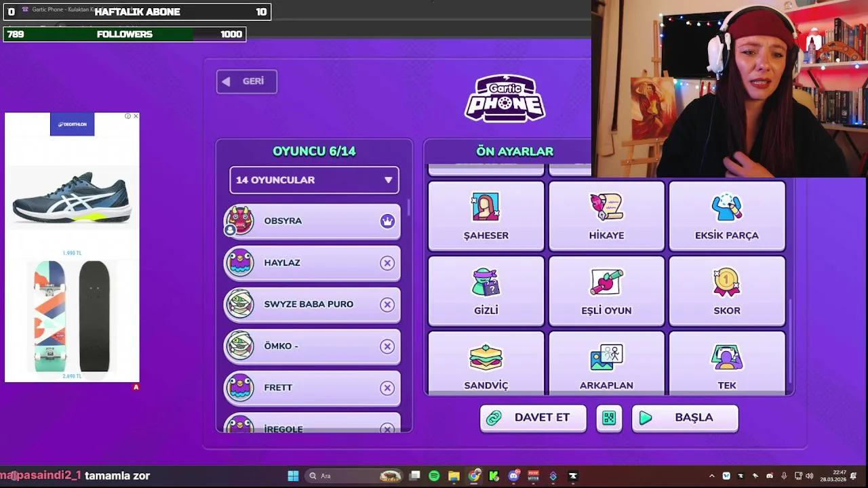Click the taskbar search box Ara
The width and height of the screenshot is (868, 488).
click(353, 476)
